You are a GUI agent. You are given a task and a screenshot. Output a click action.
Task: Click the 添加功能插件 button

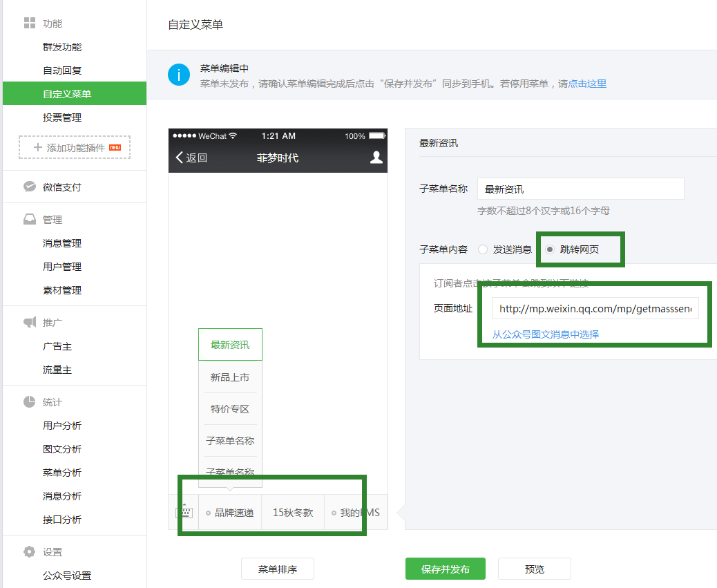(75, 147)
